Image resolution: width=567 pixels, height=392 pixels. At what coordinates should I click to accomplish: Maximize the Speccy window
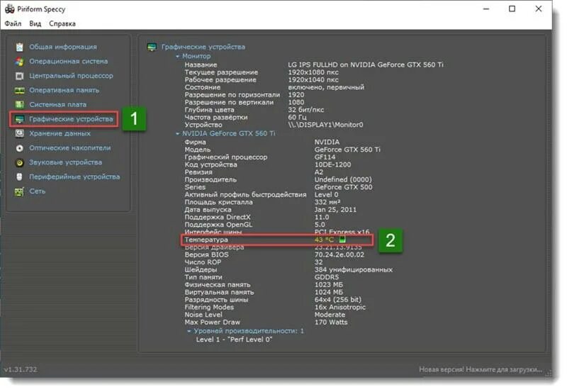[x=512, y=9]
